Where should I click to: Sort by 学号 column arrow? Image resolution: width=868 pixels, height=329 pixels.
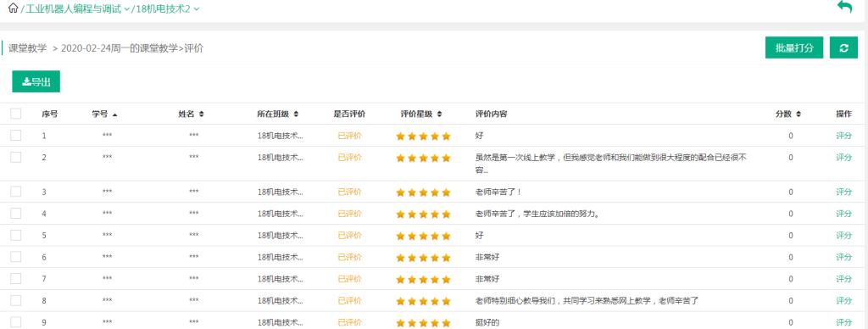click(114, 114)
